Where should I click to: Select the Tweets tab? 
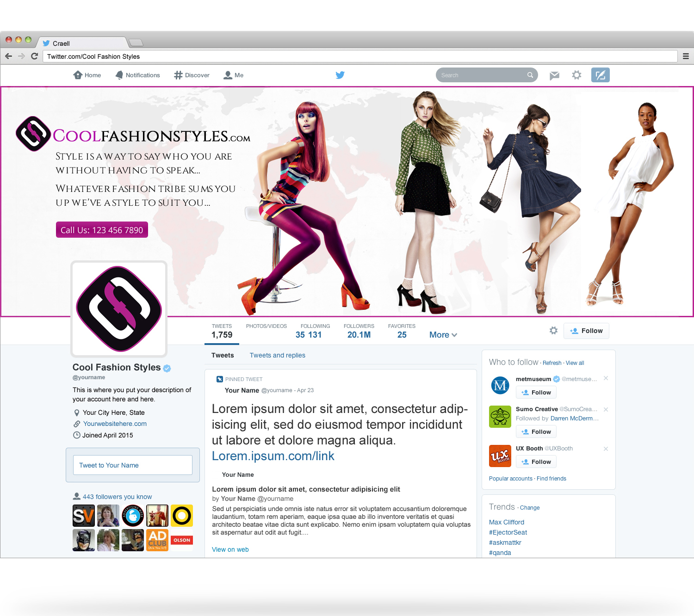coord(223,355)
